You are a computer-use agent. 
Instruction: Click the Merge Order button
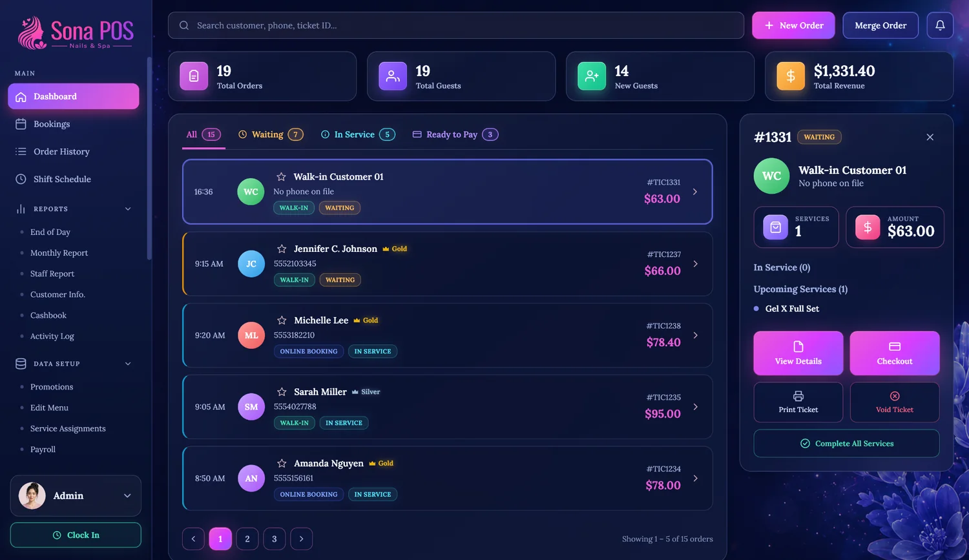880,25
